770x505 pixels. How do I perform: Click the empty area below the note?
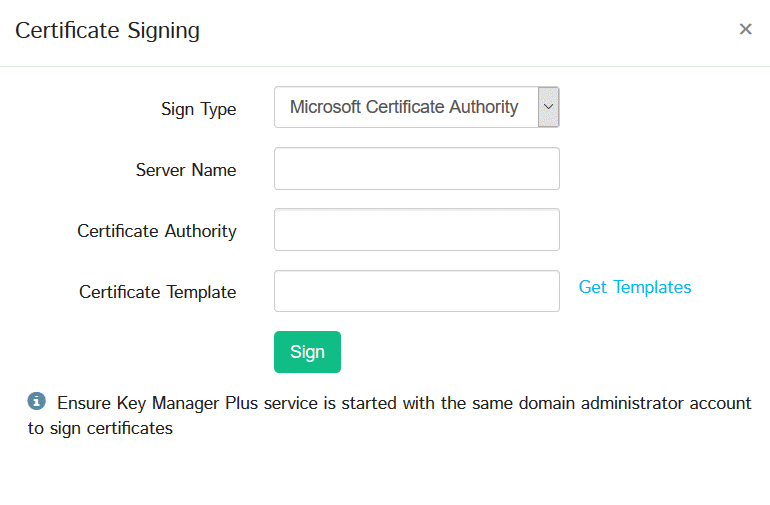385,475
